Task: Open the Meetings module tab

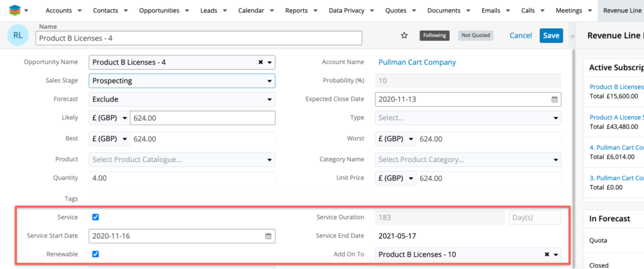Action: pos(569,11)
